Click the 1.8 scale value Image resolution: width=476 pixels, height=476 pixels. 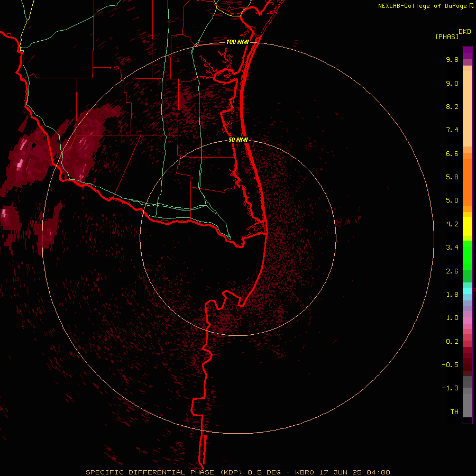pyautogui.click(x=452, y=294)
